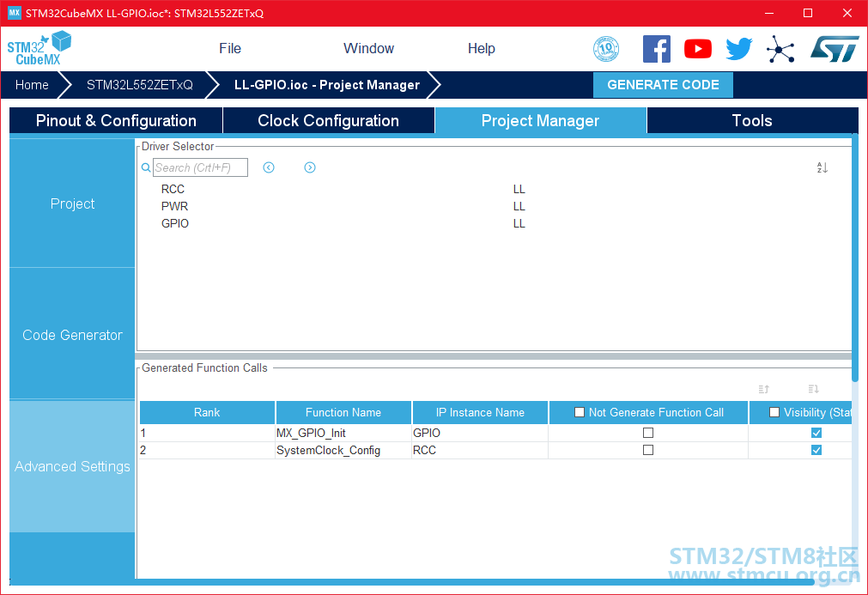868x595 pixels.
Task: Click the STM32CubeMX logo
Action: tap(39, 48)
